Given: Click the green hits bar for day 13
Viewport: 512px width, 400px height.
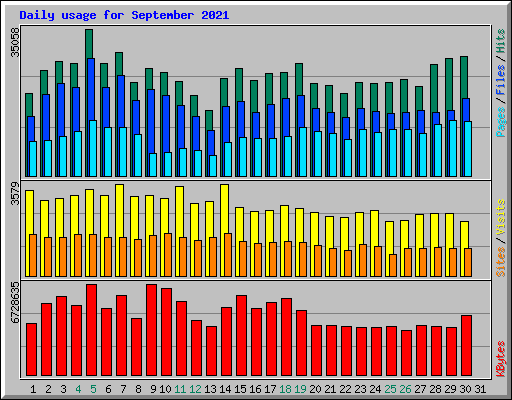Looking at the screenshot, I should pos(209,120).
